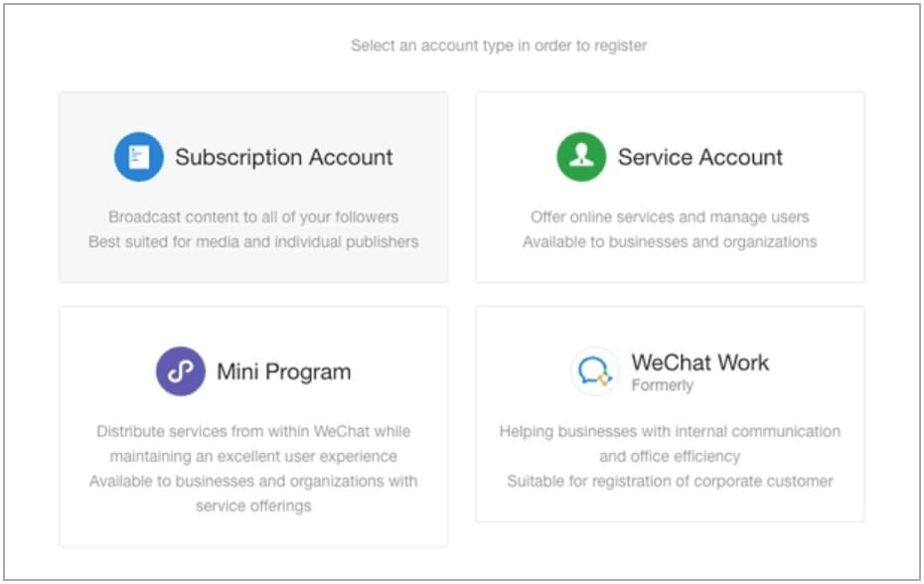Click the Service Account title text
This screenshot has width=924, height=584.
click(698, 156)
